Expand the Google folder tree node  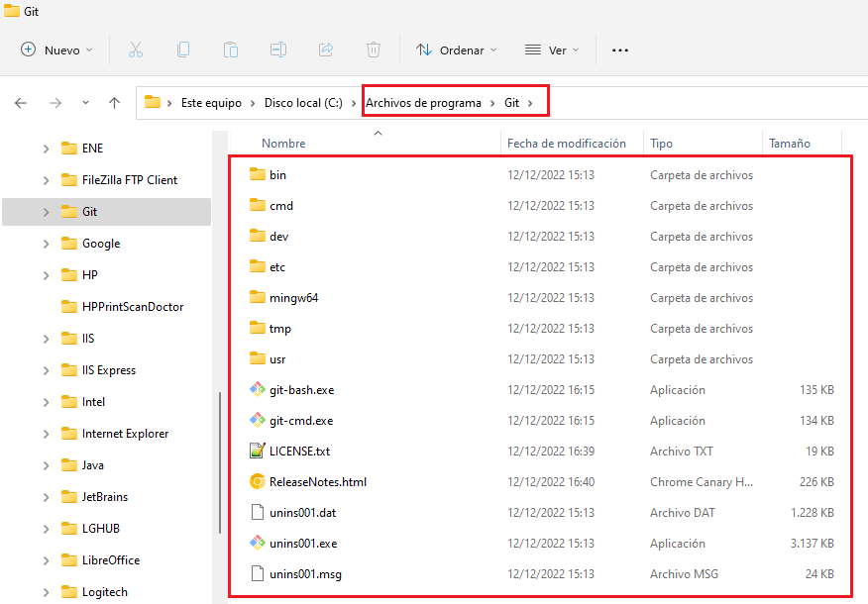coord(46,244)
